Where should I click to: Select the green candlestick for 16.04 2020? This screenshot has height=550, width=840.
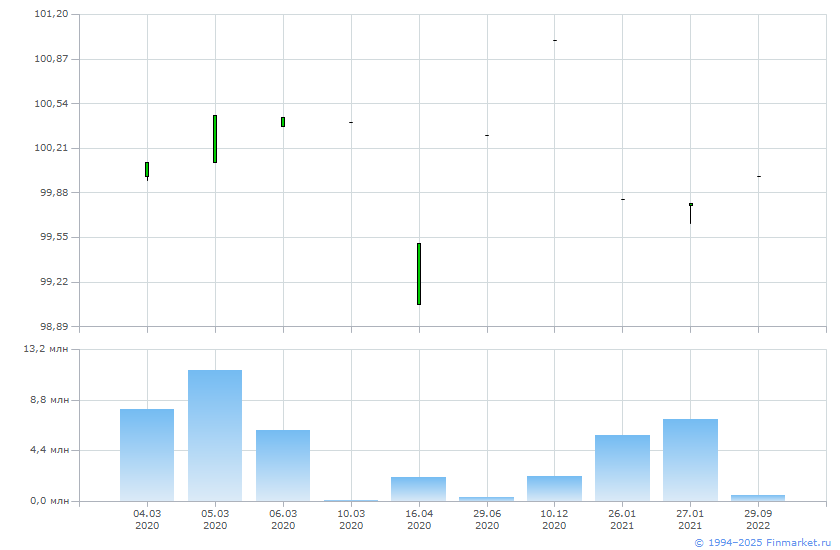pos(419,274)
